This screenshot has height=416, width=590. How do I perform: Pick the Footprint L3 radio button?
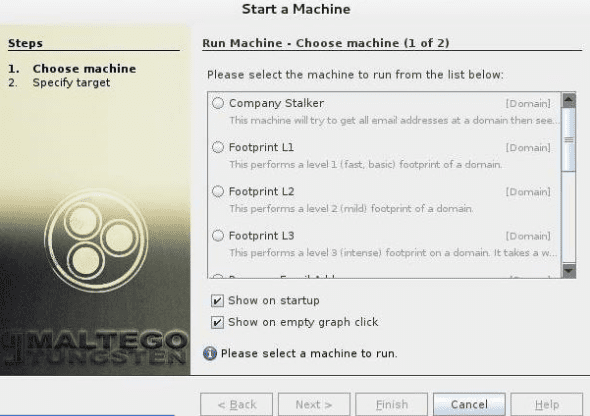pyautogui.click(x=218, y=236)
